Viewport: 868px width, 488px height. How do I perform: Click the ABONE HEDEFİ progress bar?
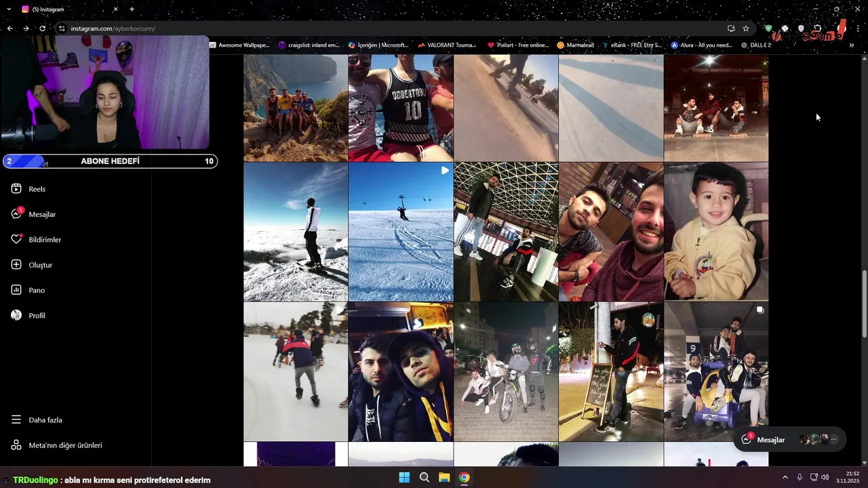[x=110, y=161]
